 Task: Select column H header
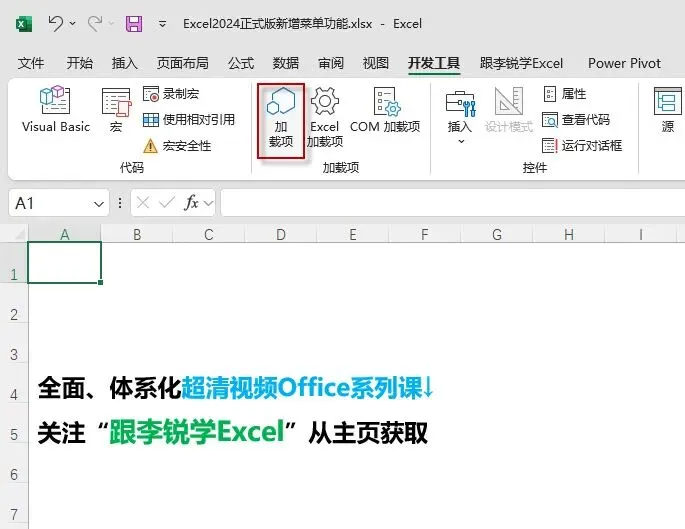tap(569, 235)
